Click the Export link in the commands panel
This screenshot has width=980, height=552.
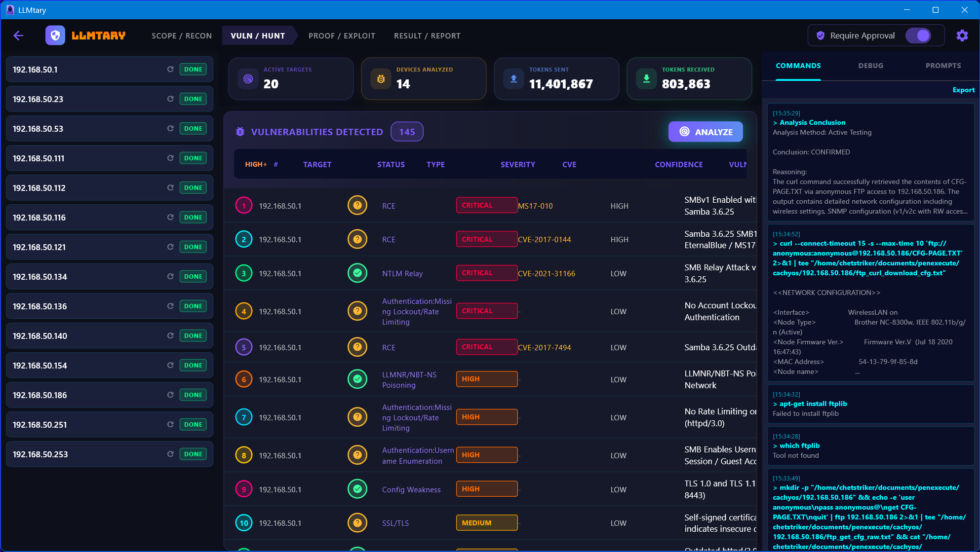click(x=964, y=90)
